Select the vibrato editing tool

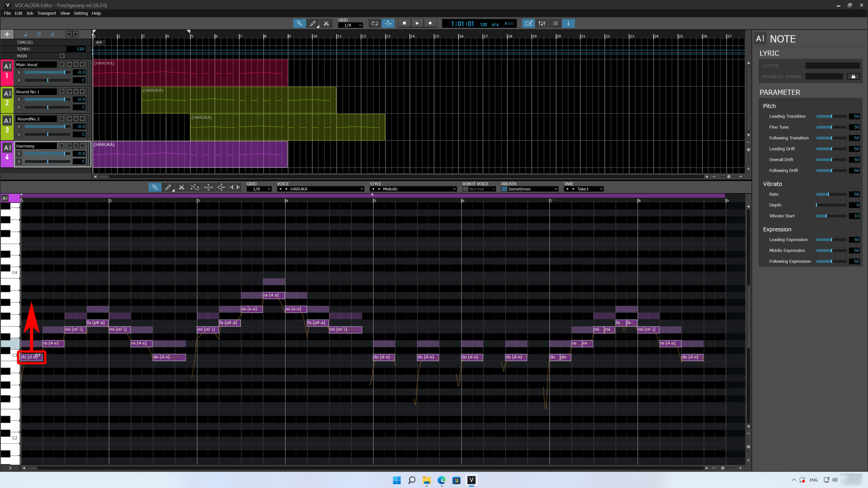tap(208, 187)
